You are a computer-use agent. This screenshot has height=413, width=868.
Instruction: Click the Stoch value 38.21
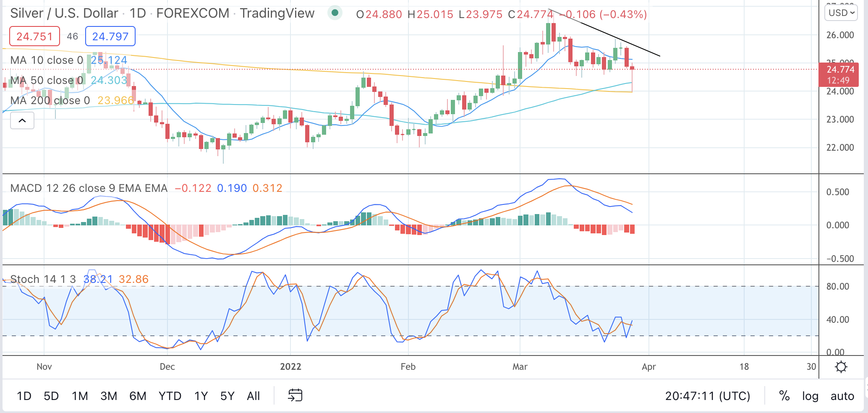98,279
